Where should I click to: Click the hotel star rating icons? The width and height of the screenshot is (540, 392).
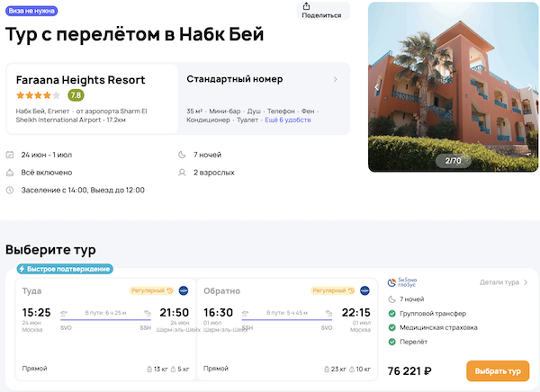(x=38, y=95)
